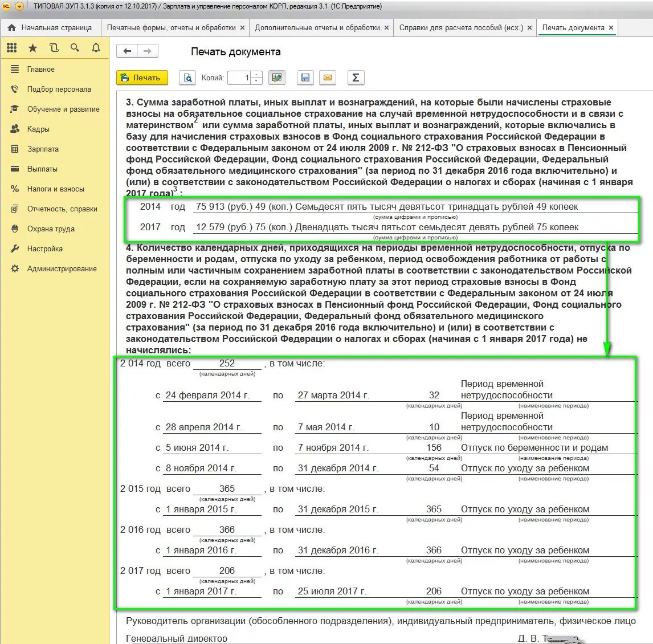Click the date 7 мая 2014 г.
653x644 pixels.
[x=326, y=427]
